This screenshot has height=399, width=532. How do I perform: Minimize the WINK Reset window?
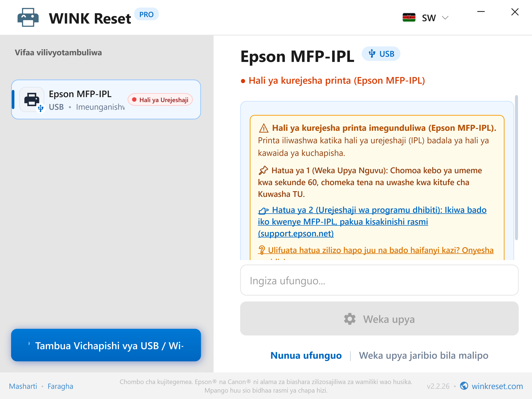click(x=481, y=11)
